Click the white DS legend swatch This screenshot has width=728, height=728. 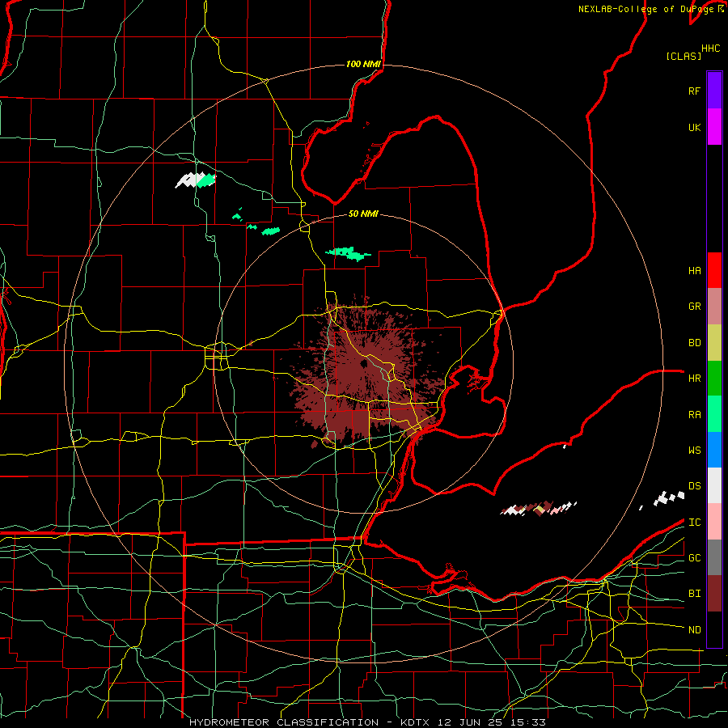(x=714, y=485)
